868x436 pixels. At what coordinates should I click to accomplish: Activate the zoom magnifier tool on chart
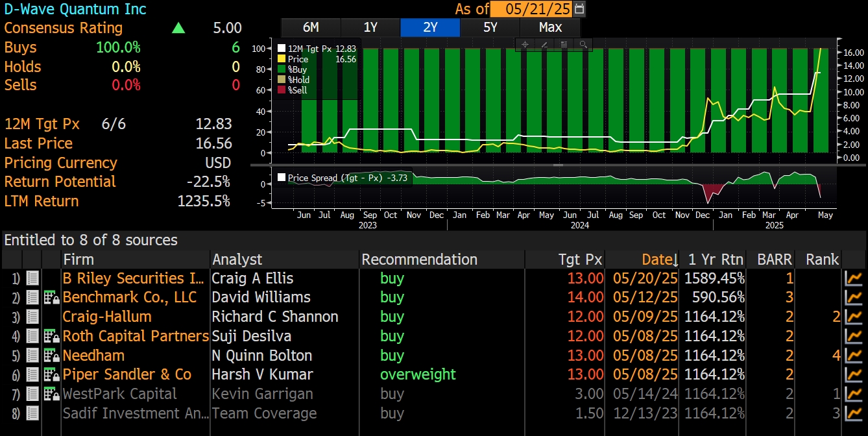pos(583,45)
